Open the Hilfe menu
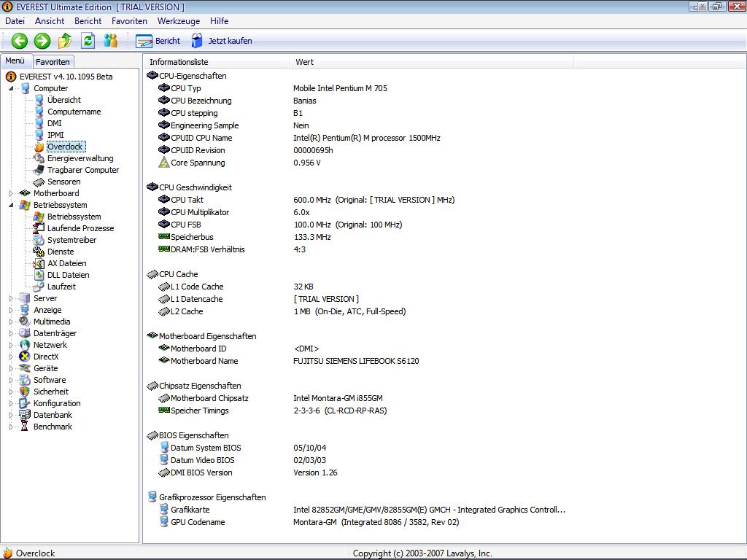 (219, 21)
